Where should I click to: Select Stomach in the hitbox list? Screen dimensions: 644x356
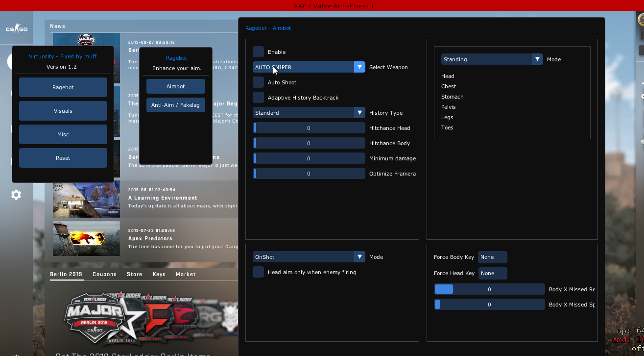coord(452,97)
